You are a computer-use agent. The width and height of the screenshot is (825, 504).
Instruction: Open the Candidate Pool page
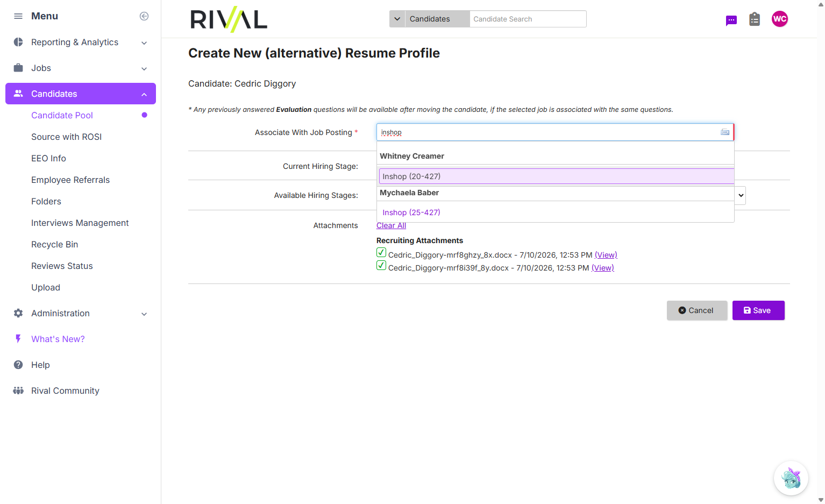62,115
